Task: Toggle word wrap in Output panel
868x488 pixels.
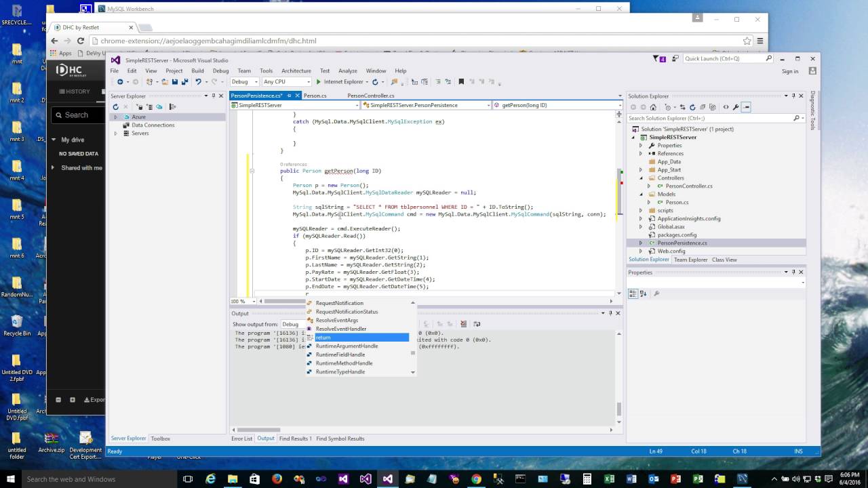Action: (477, 324)
